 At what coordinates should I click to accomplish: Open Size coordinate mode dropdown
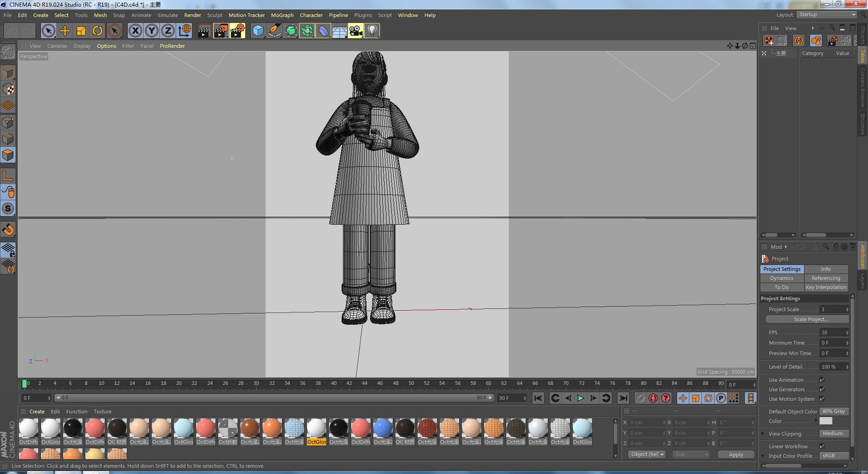[x=691, y=455]
